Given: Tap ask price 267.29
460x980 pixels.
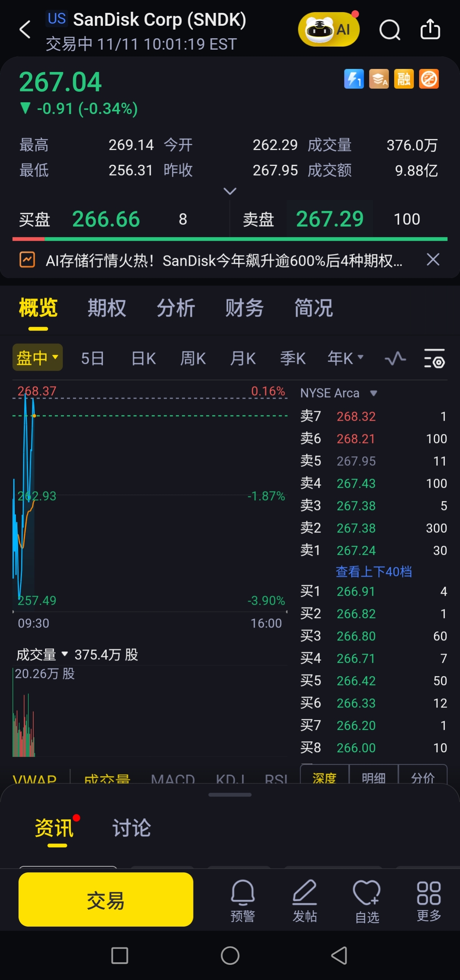Looking at the screenshot, I should pyautogui.click(x=330, y=219).
